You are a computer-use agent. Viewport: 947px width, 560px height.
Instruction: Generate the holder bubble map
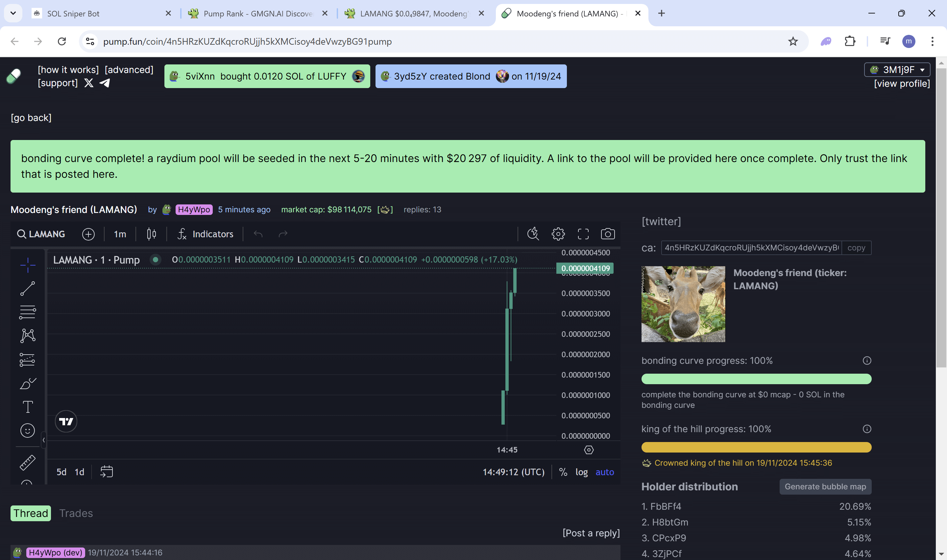click(825, 486)
